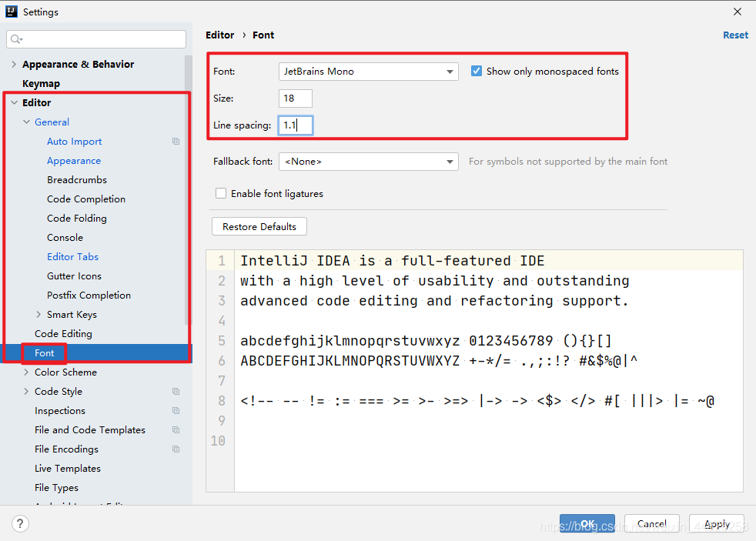This screenshot has height=541, width=756.
Task: Click the font Size field
Action: (296, 99)
